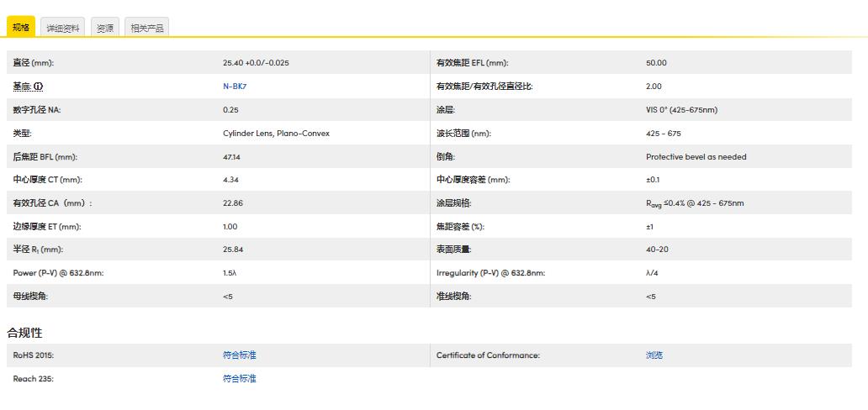This screenshot has width=868, height=410.
Task: Open the 资源 tab
Action: [105, 28]
